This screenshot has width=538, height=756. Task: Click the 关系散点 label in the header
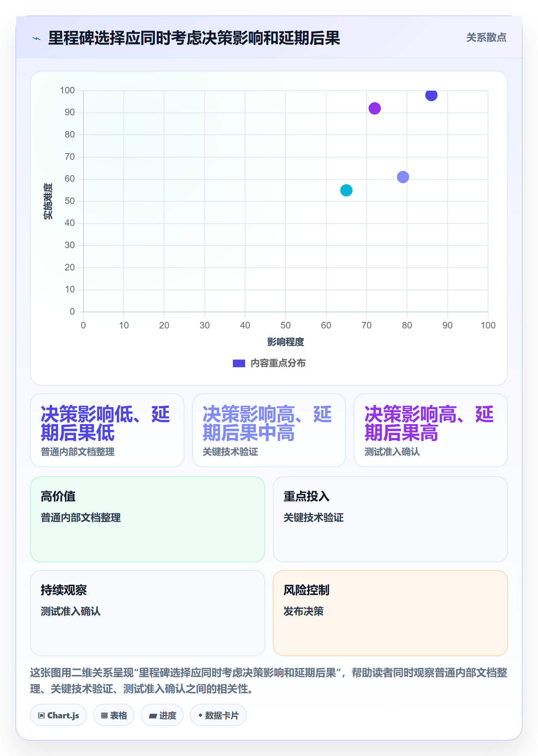click(486, 38)
